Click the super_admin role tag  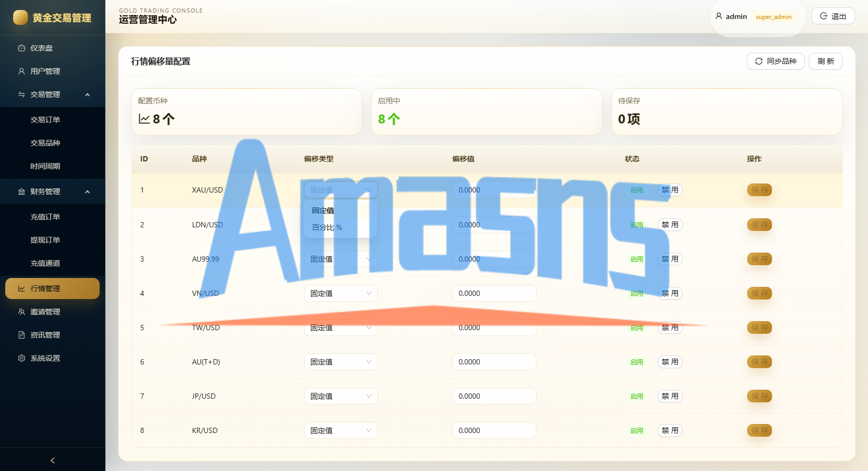[774, 17]
